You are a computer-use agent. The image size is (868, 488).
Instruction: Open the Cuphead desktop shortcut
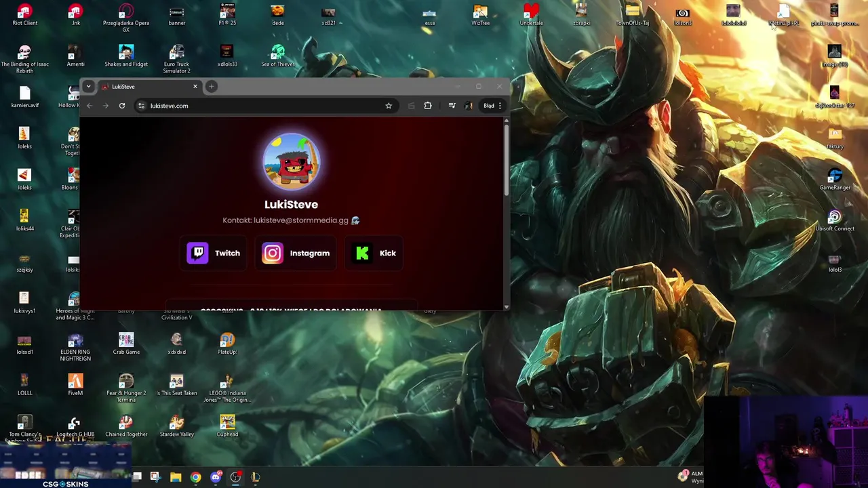[227, 426]
